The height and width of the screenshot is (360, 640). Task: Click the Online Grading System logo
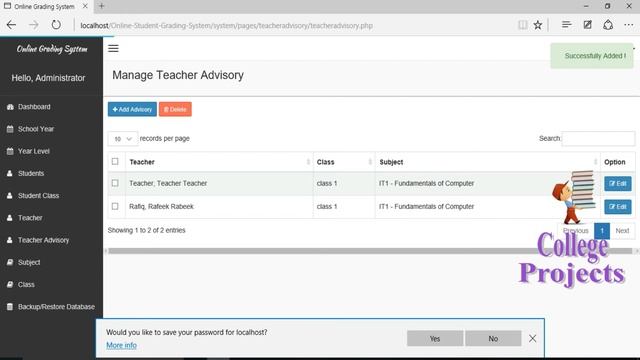52,49
